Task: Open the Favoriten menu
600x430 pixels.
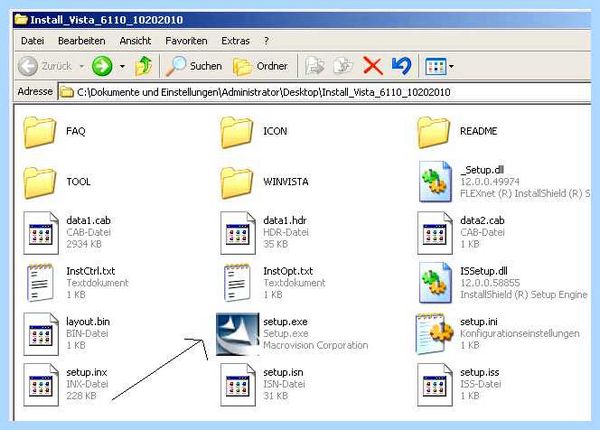Action: [186, 41]
